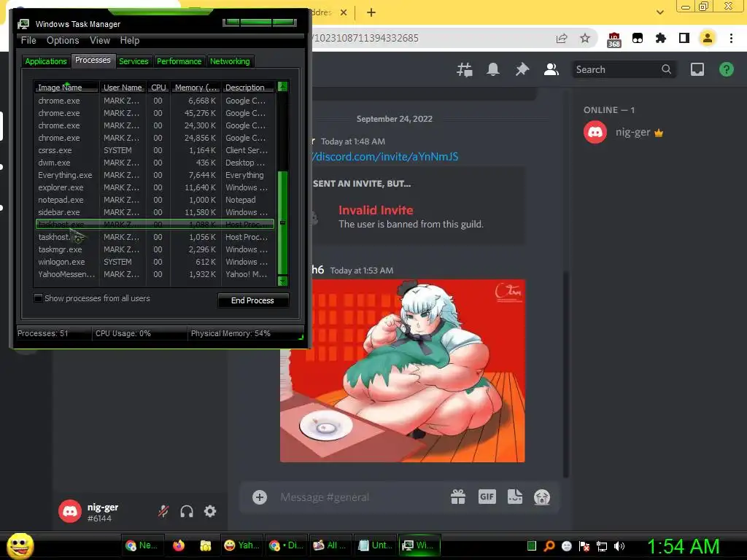Share this page icon in Chrome
Image resolution: width=747 pixels, height=560 pixels.
(x=562, y=38)
